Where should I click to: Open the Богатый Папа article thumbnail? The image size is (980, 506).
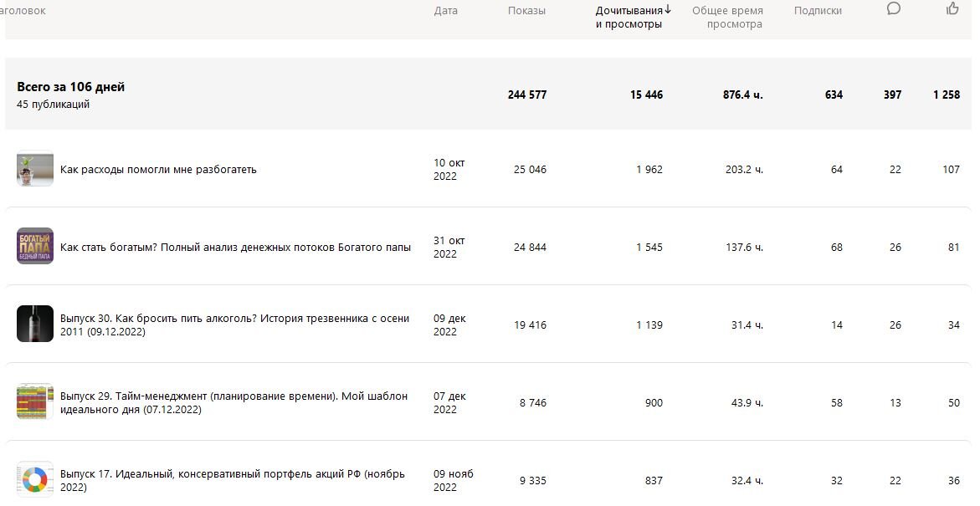pos(35,247)
